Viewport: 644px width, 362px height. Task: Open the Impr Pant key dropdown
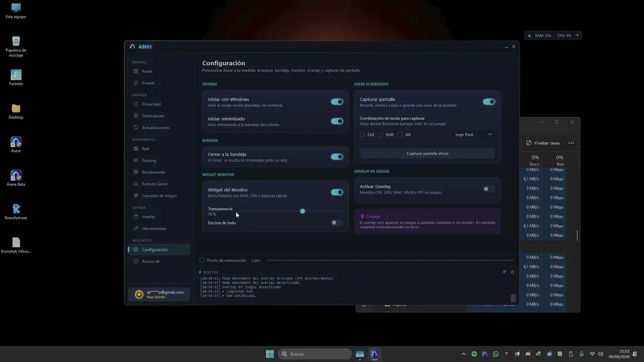[473, 135]
